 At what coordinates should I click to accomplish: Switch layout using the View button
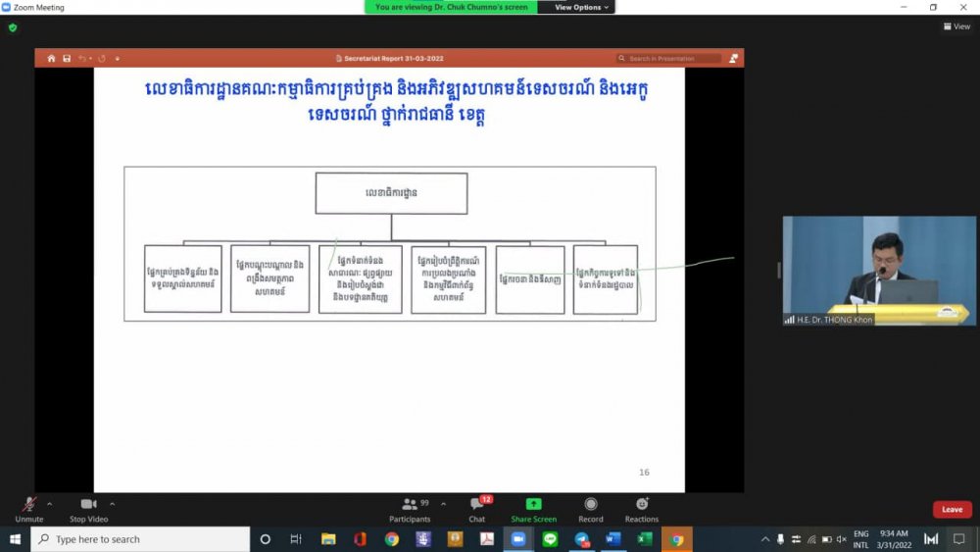pyautogui.click(x=956, y=26)
